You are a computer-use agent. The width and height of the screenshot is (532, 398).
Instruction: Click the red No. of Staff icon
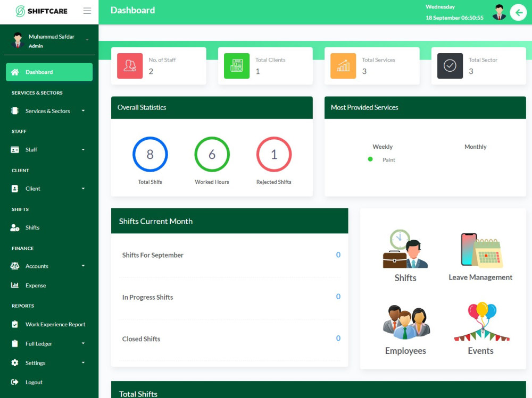pyautogui.click(x=130, y=66)
